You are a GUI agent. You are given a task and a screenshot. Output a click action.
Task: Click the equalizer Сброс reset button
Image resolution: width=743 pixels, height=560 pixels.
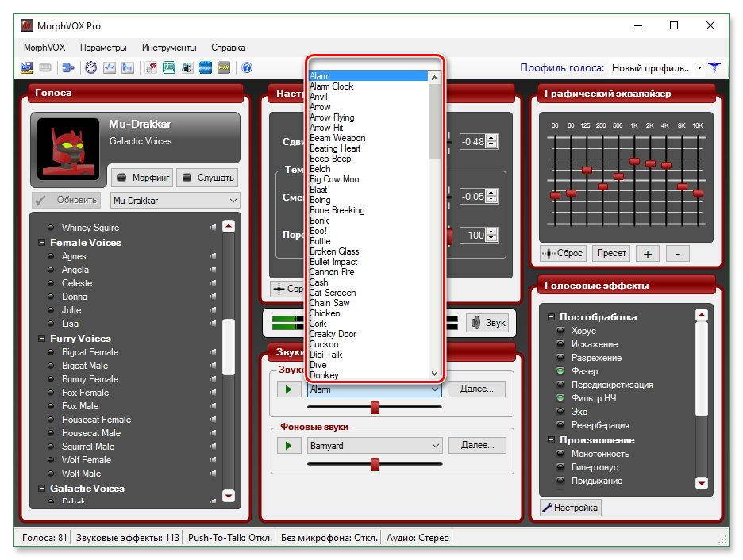[562, 254]
